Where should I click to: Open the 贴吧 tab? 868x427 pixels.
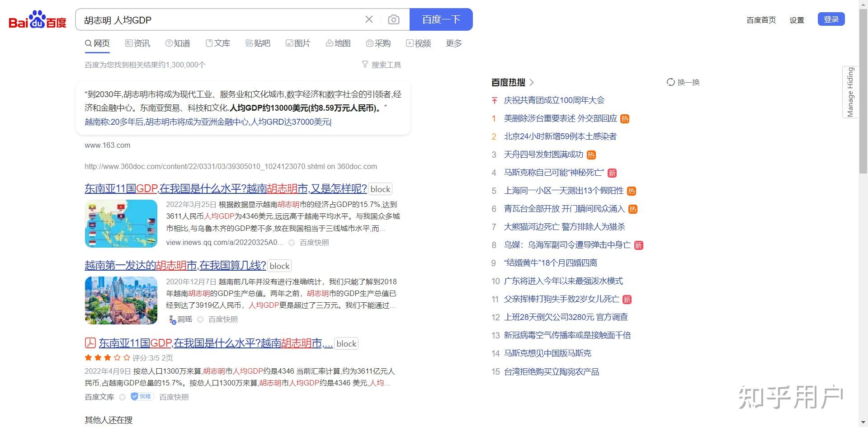pyautogui.click(x=258, y=43)
